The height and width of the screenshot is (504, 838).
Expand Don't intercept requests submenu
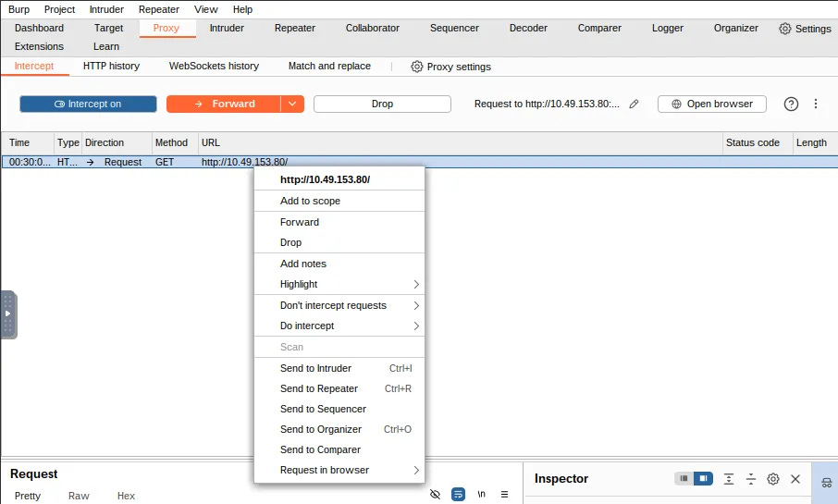pos(339,305)
